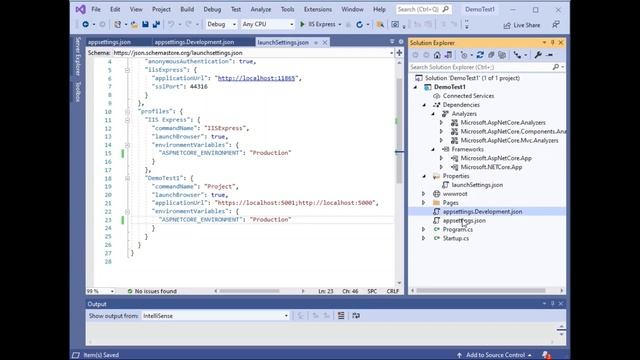
Task: Click the Live Share icon
Action: [507, 25]
